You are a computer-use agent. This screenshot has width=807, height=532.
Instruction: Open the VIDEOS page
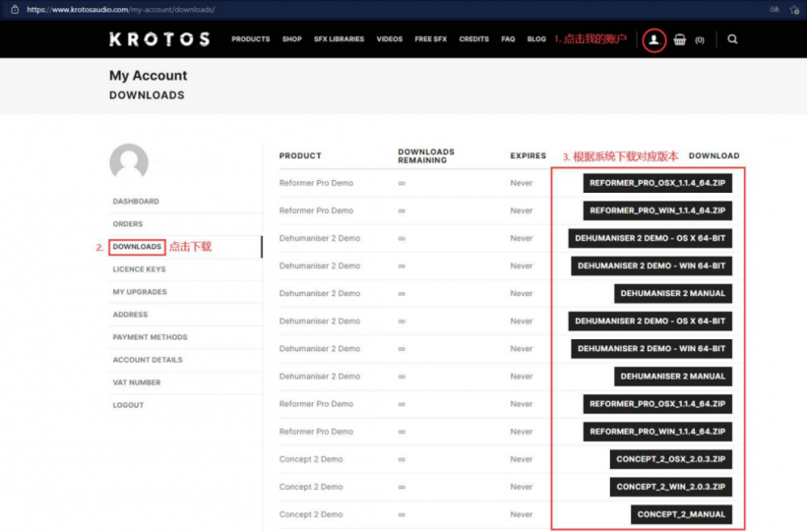pos(389,39)
